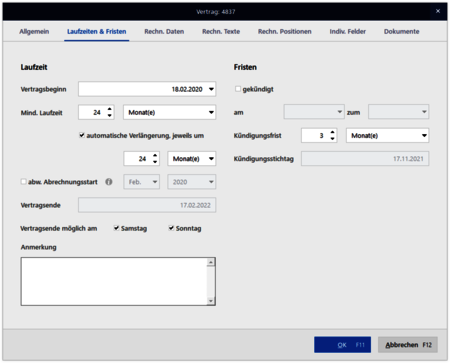
Task: Enable the abw. Abrechnungsstart checkbox
Action: 23,182
